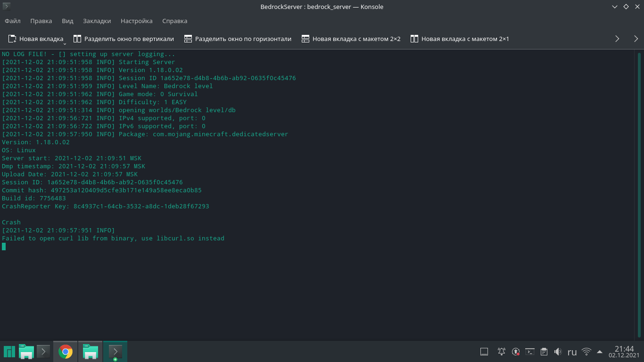Switch to the second file manager taskbar icon
644x362 pixels.
click(x=90, y=352)
